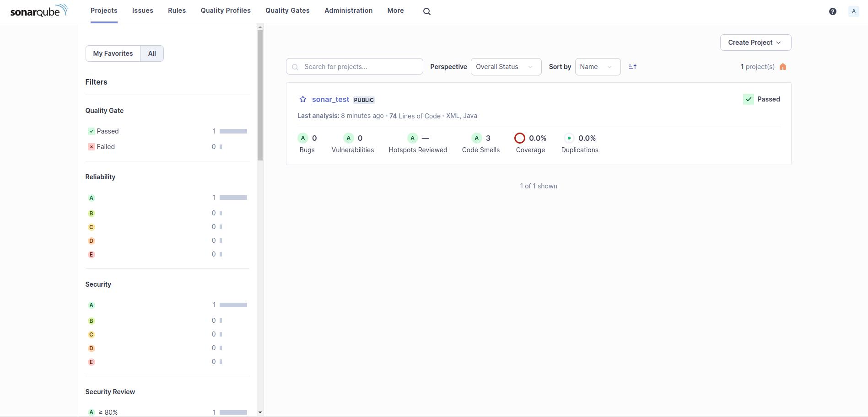Open the Rules page

(x=177, y=11)
